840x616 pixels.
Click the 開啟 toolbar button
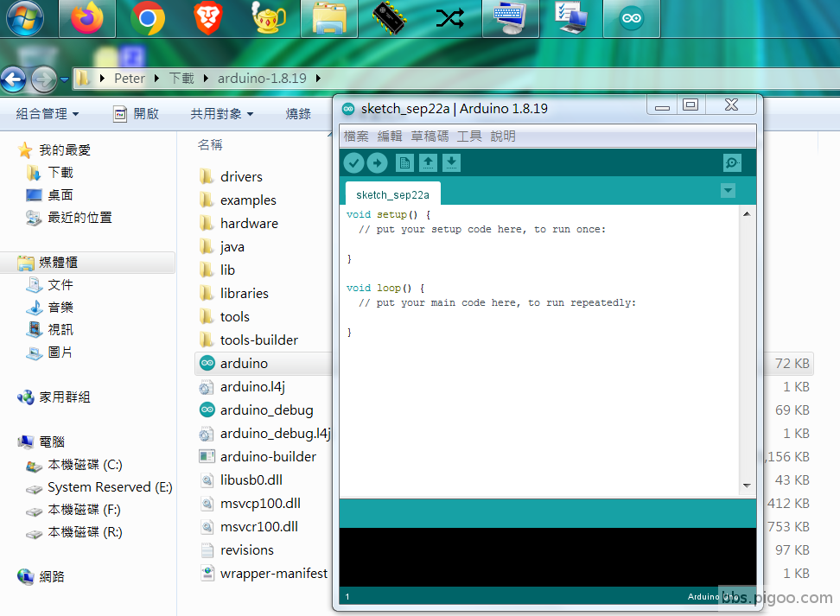coord(136,113)
